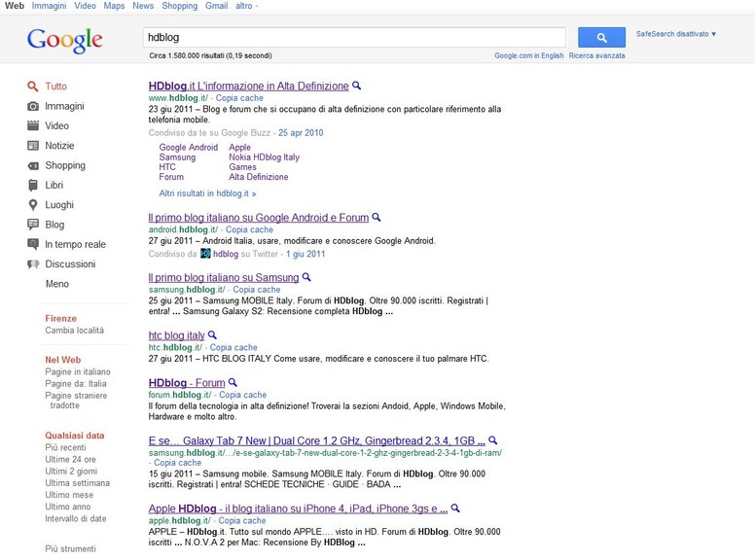The width and height of the screenshot is (755, 560).
Task: Open Gmail from the top navigation bar
Action: [x=216, y=6]
